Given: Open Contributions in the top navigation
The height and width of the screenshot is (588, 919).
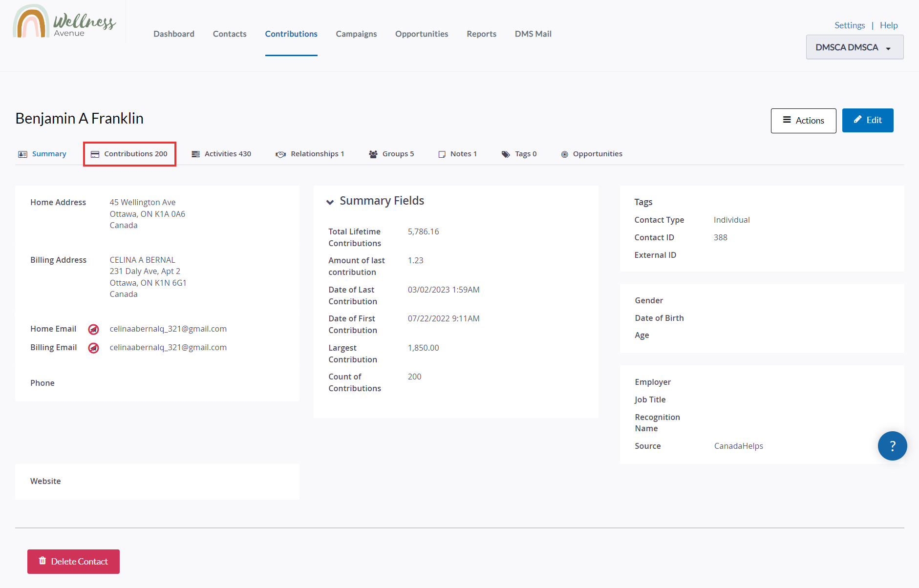Looking at the screenshot, I should tap(291, 34).
